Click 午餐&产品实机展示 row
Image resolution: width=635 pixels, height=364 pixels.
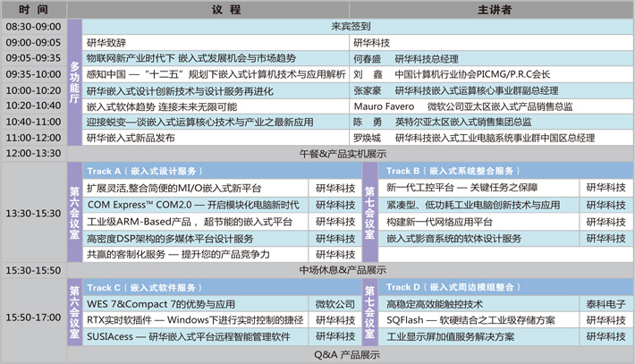point(351,154)
